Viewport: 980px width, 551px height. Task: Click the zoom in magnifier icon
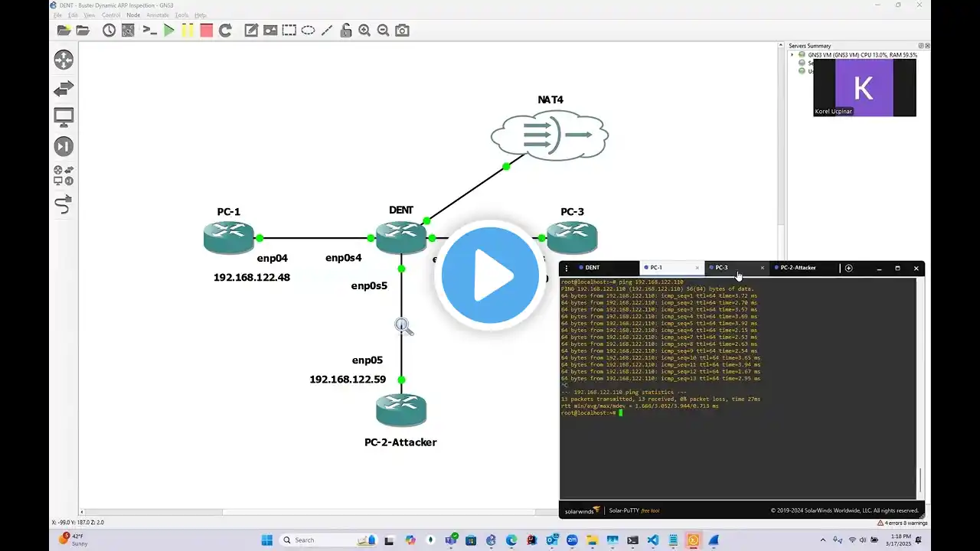pos(364,31)
